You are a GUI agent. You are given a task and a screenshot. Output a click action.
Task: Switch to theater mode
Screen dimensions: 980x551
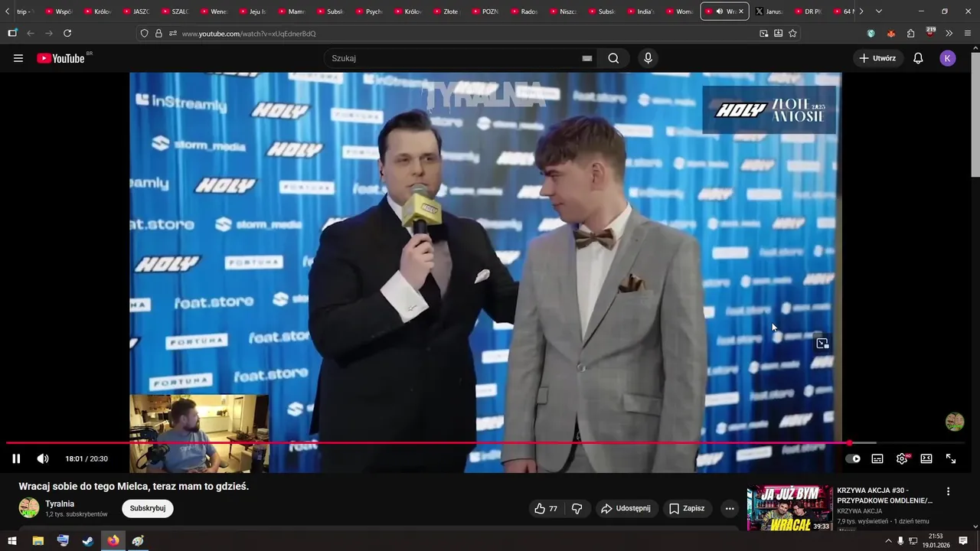pos(926,458)
